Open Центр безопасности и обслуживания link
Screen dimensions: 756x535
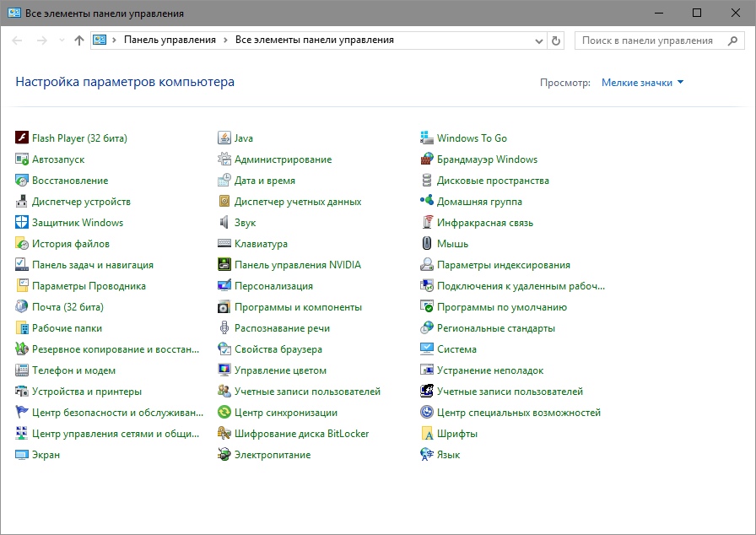tap(117, 413)
